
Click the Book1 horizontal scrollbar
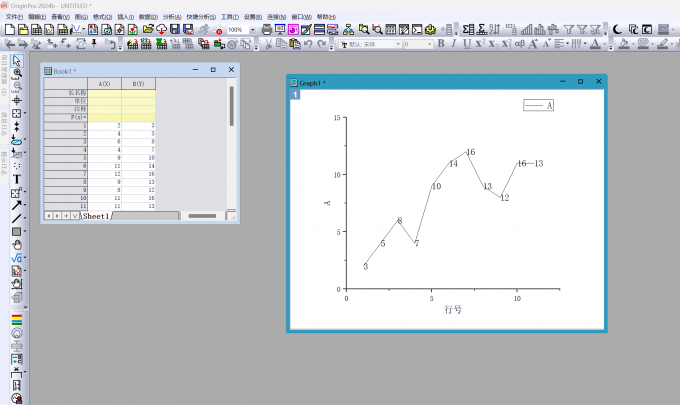coord(202,216)
